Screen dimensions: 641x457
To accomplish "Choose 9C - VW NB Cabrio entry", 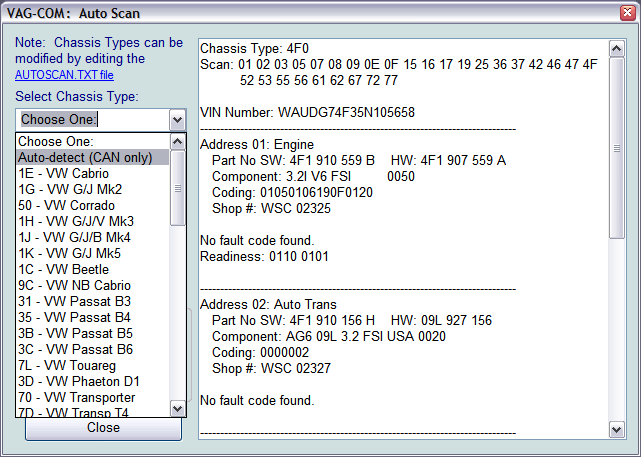I will point(93,285).
